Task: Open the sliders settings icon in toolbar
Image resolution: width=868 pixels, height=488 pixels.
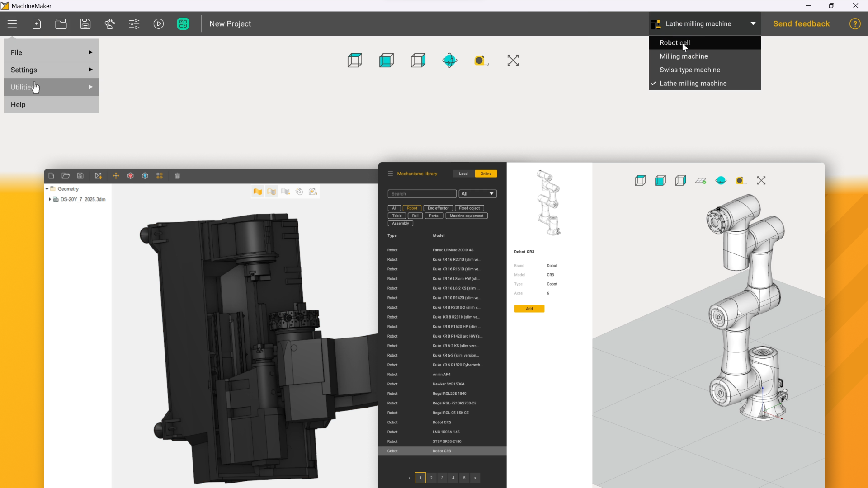Action: [x=134, y=24]
